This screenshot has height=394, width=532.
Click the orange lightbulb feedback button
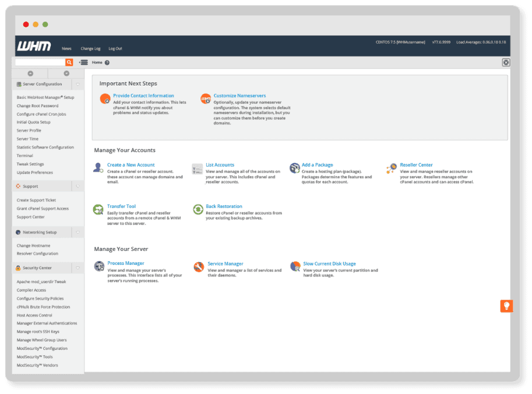[x=506, y=306]
